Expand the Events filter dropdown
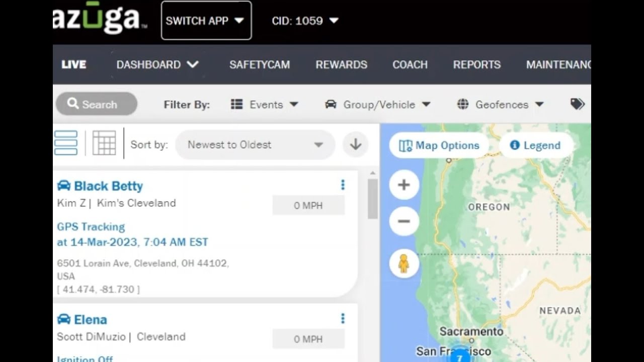Viewport: 644px width, 362px height. [x=265, y=105]
